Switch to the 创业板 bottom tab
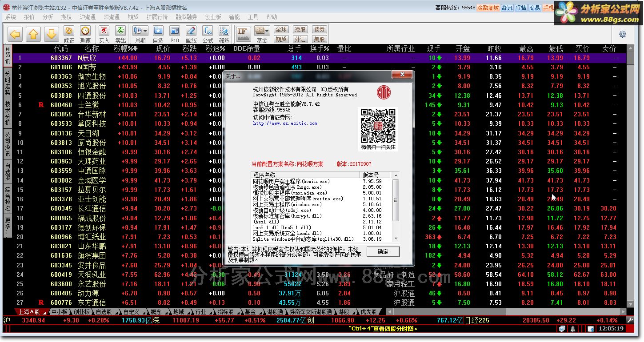The width and height of the screenshot is (644, 342). coord(81,312)
